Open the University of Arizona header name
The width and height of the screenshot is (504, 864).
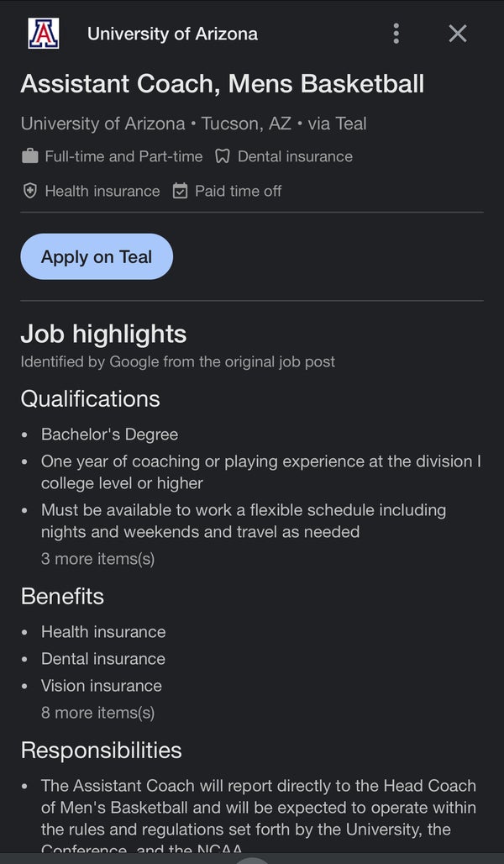(x=172, y=34)
